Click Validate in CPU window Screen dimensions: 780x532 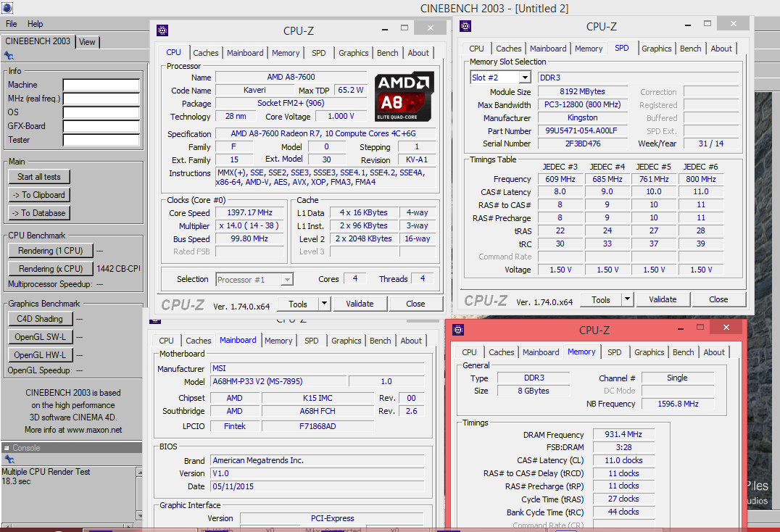tap(360, 303)
